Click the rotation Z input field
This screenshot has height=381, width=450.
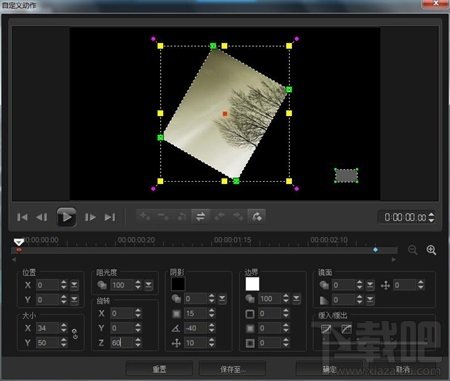(x=122, y=343)
